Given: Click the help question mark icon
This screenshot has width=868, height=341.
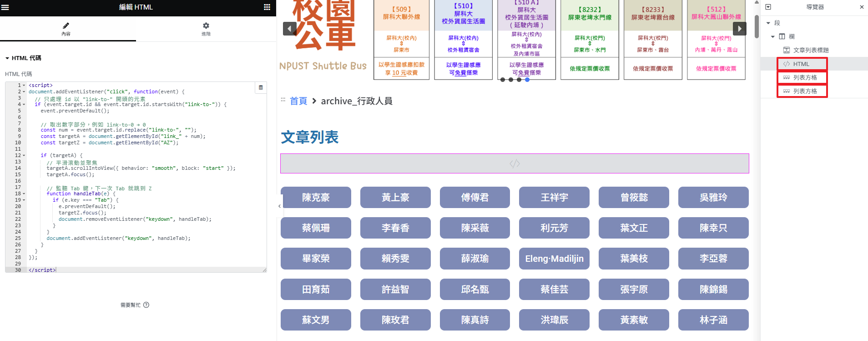Looking at the screenshot, I should pos(146,305).
